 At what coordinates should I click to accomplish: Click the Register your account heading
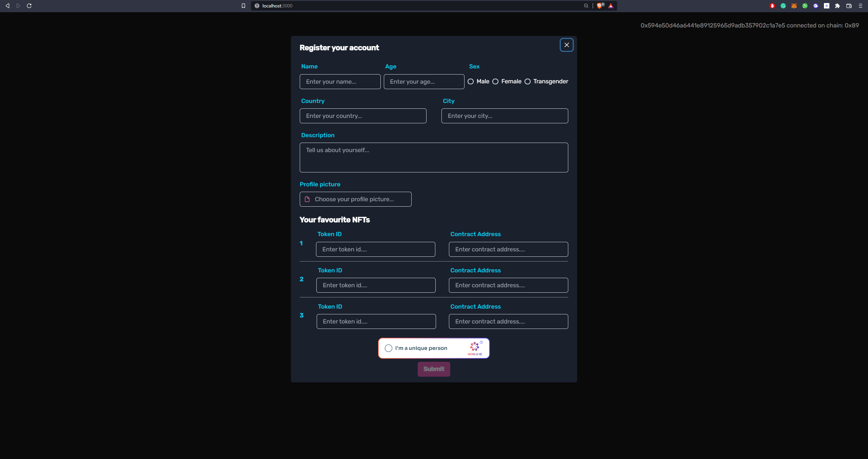click(x=339, y=48)
